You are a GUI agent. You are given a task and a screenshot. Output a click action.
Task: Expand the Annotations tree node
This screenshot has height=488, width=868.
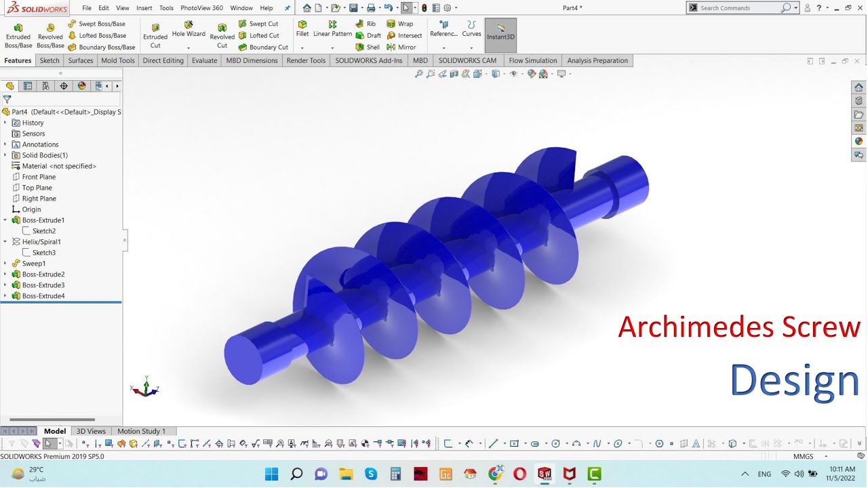point(5,144)
